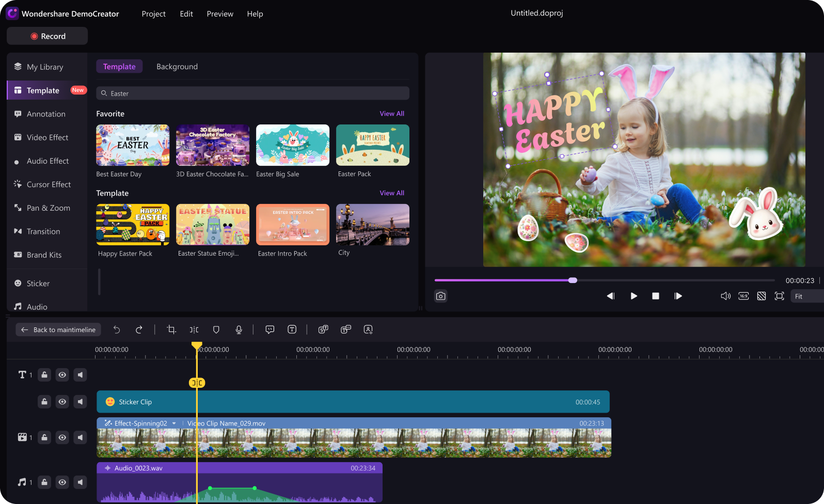Screen dimensions: 824x504
Task: Open the Project menu
Action: coord(153,14)
